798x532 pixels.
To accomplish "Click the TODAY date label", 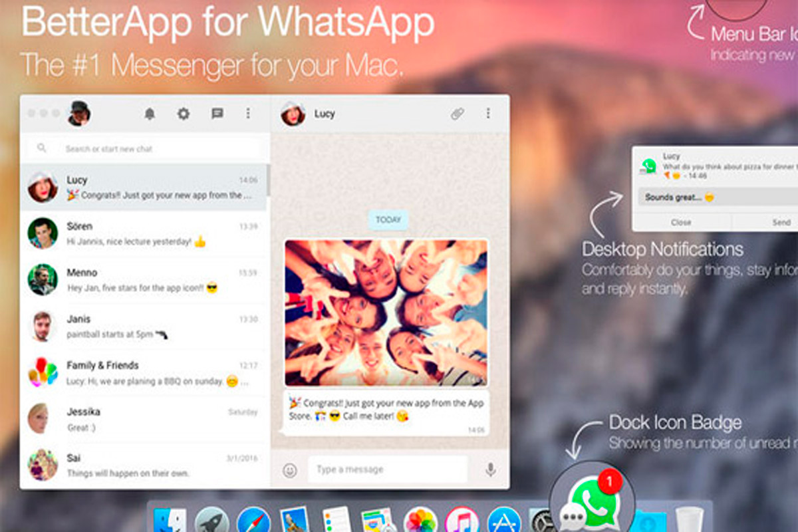I will click(388, 220).
